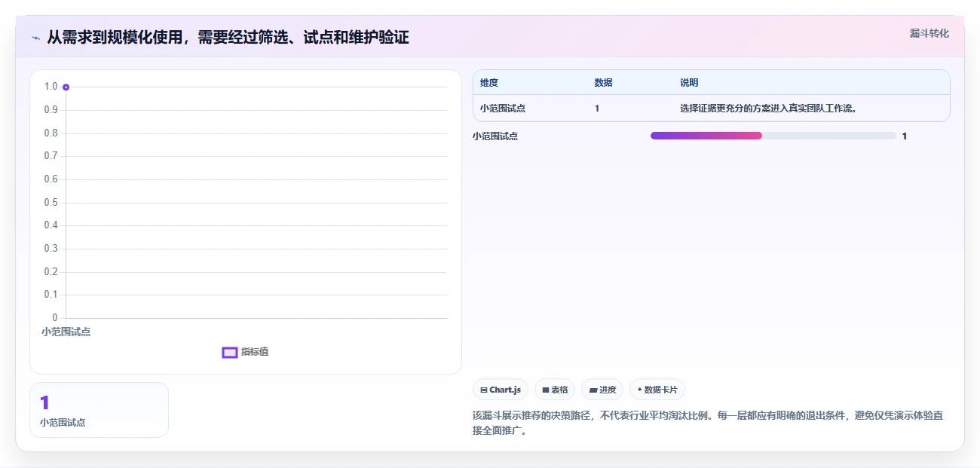Click the 数据卡片 tag chip
Image resolution: width=980 pixels, height=468 pixels.
(657, 390)
